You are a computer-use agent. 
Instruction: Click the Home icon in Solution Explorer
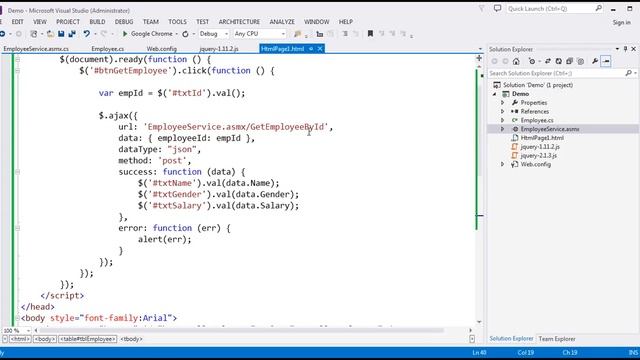point(516,61)
